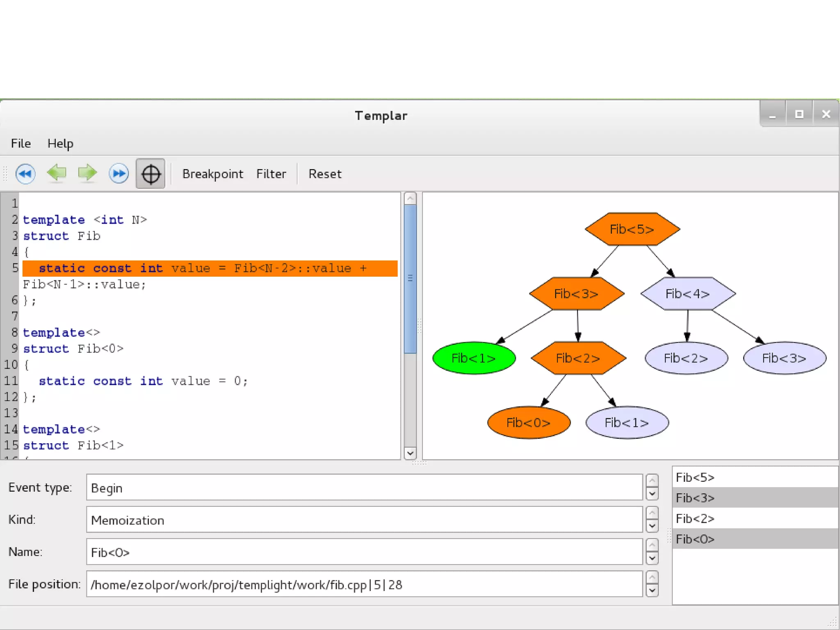
Task: Click the Breakpoint toolbar button
Action: pos(212,174)
